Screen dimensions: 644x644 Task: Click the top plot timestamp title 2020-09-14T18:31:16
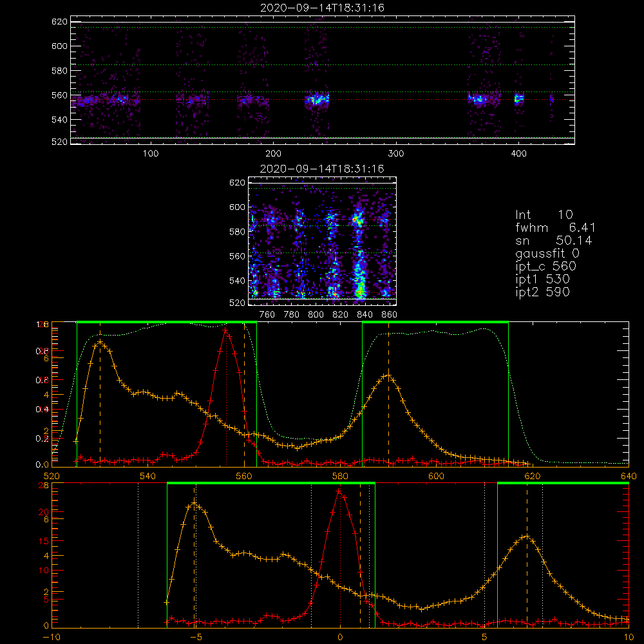point(323,8)
